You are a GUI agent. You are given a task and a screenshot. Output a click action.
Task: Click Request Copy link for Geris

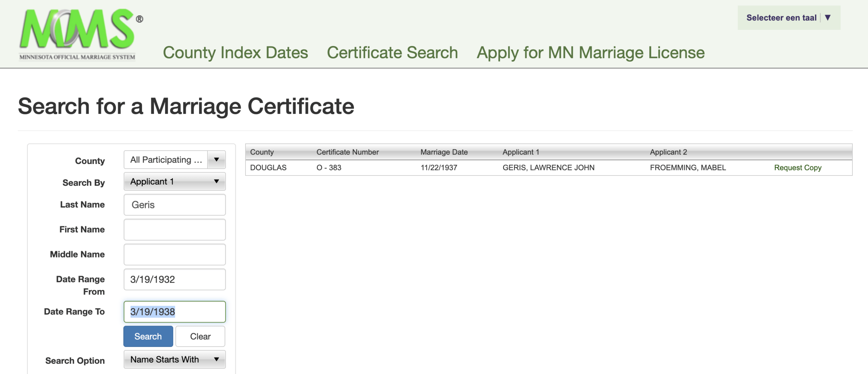(x=797, y=168)
